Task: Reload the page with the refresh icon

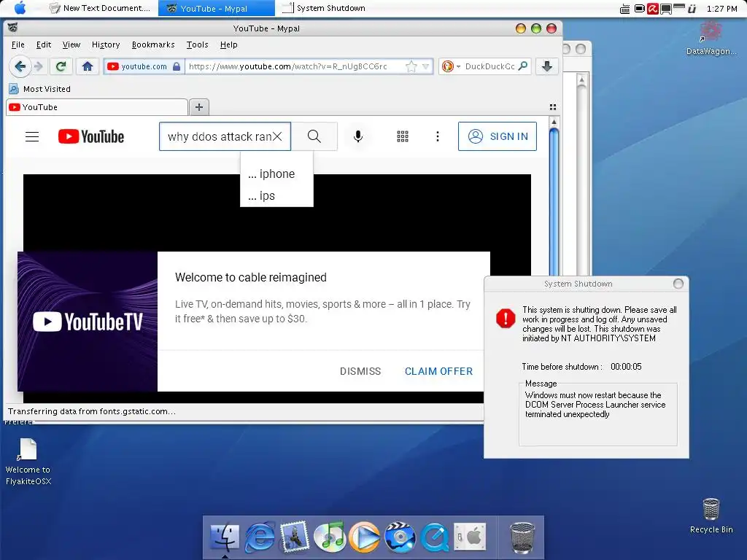Action: click(x=61, y=66)
